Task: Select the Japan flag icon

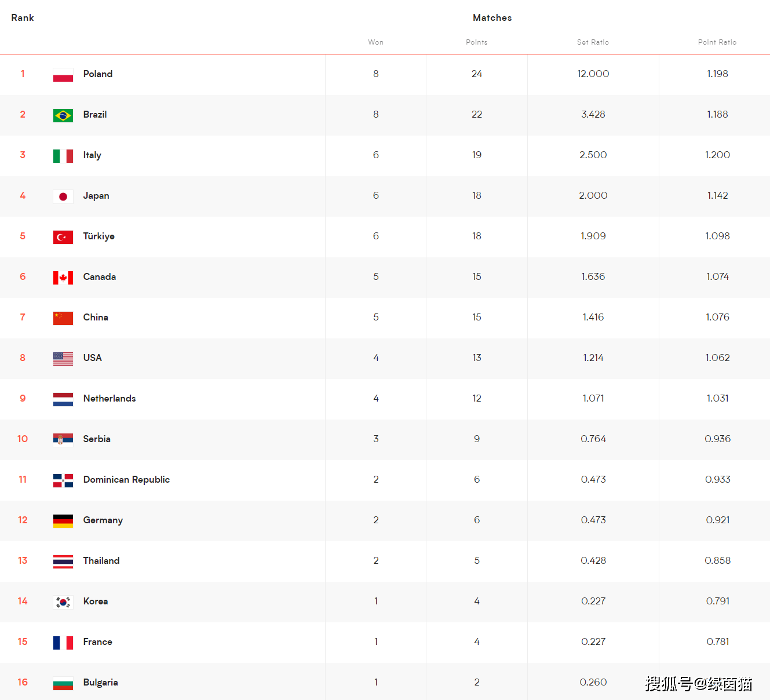Action: [x=63, y=196]
